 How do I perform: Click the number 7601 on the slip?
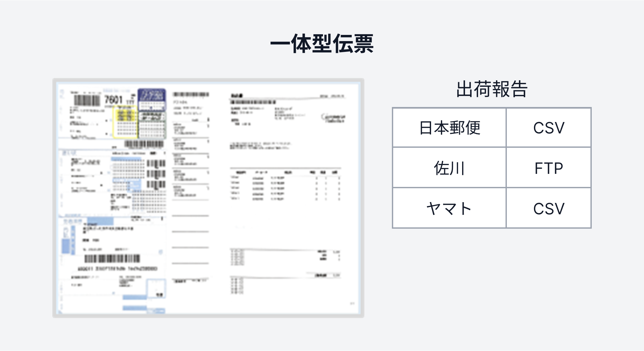tap(113, 99)
